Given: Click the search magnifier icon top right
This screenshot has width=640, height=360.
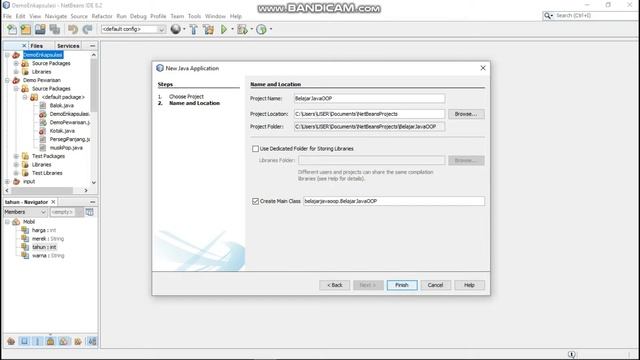Looking at the screenshot, I should point(547,16).
